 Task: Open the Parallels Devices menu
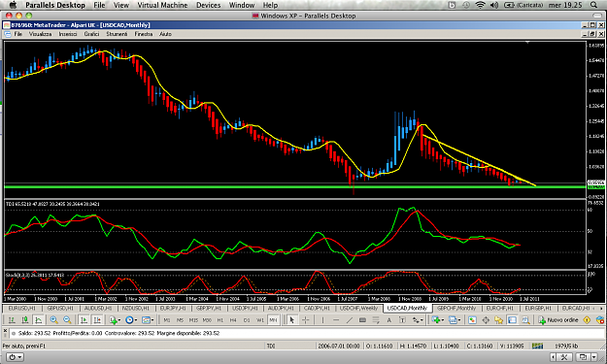pyautogui.click(x=208, y=5)
